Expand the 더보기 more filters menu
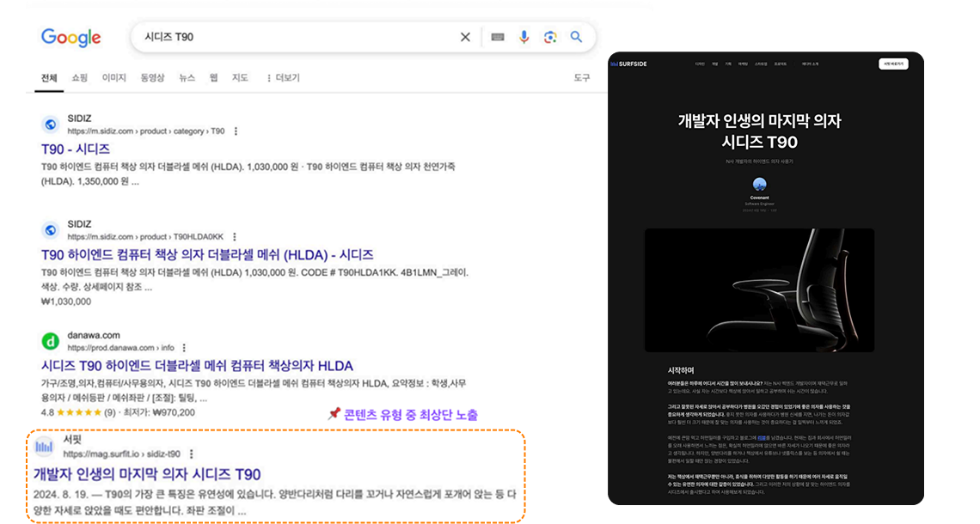Viewport: 980px width, 524px height. point(283,78)
